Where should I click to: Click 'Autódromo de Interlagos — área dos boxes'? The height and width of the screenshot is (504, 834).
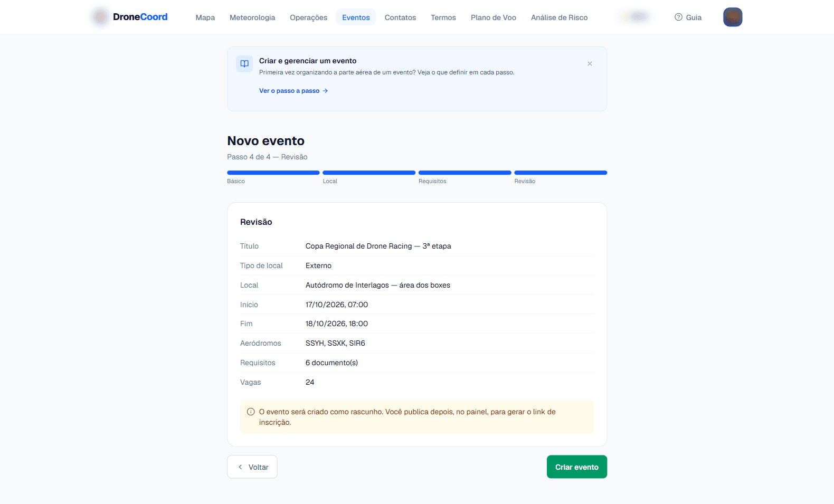[x=378, y=285]
